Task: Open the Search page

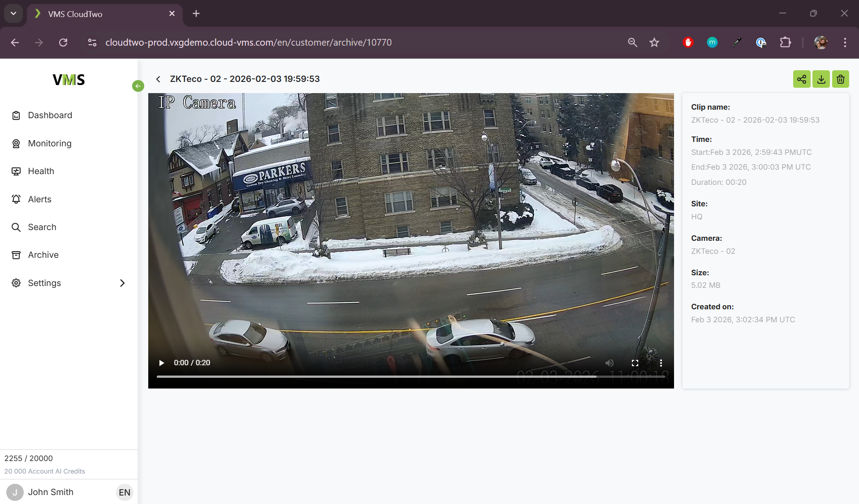Action: [42, 227]
